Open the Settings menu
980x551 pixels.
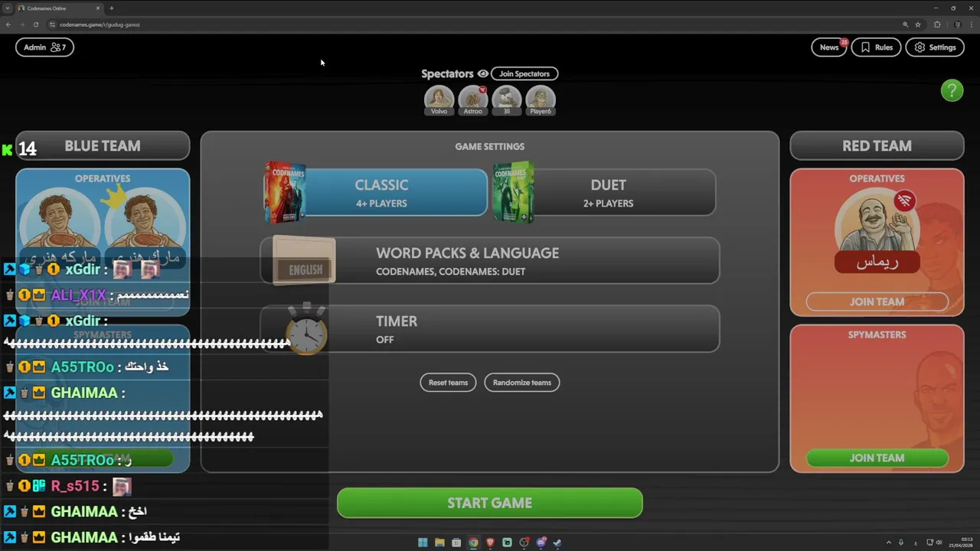tap(935, 47)
